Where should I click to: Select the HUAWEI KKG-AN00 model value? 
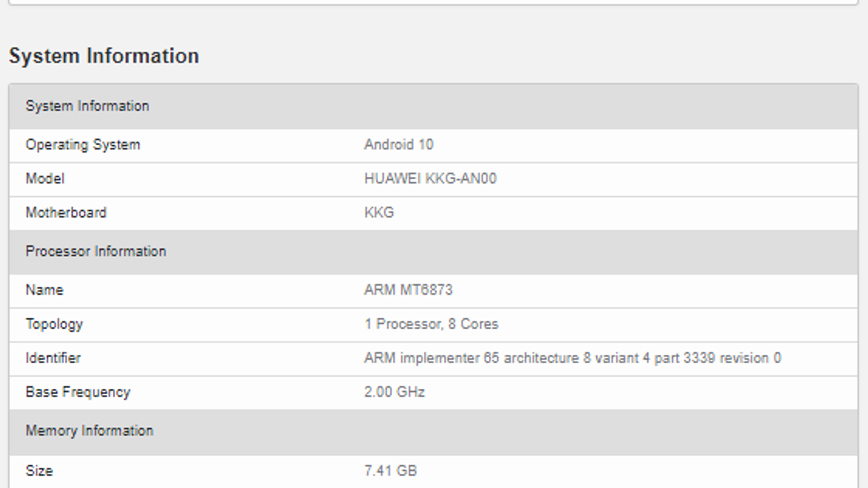coord(430,179)
